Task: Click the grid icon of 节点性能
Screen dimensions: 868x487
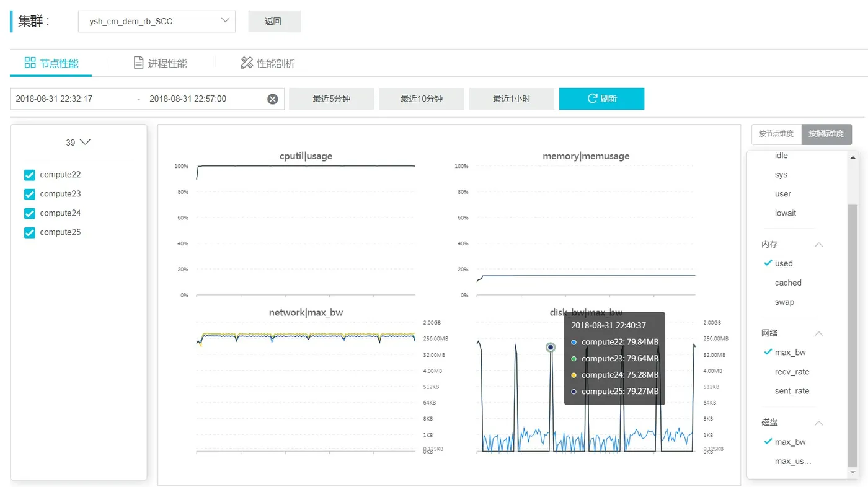Action: click(x=30, y=63)
